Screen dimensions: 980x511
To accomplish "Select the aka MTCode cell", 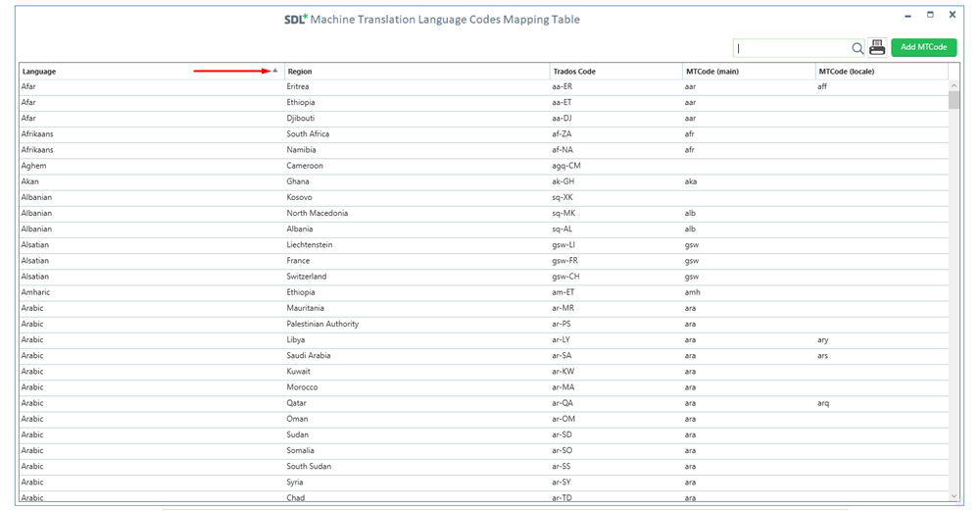I will 691,181.
